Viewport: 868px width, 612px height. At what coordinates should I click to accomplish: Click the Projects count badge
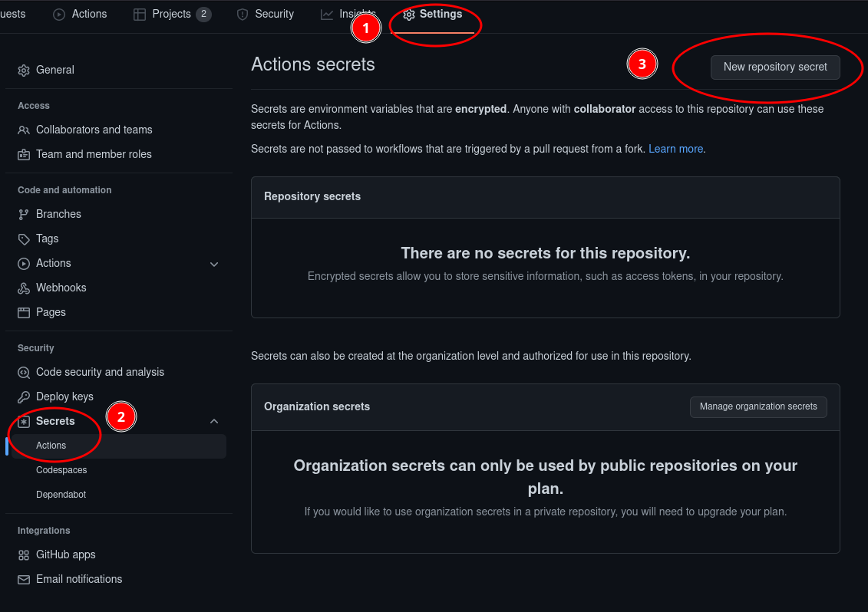(x=203, y=15)
